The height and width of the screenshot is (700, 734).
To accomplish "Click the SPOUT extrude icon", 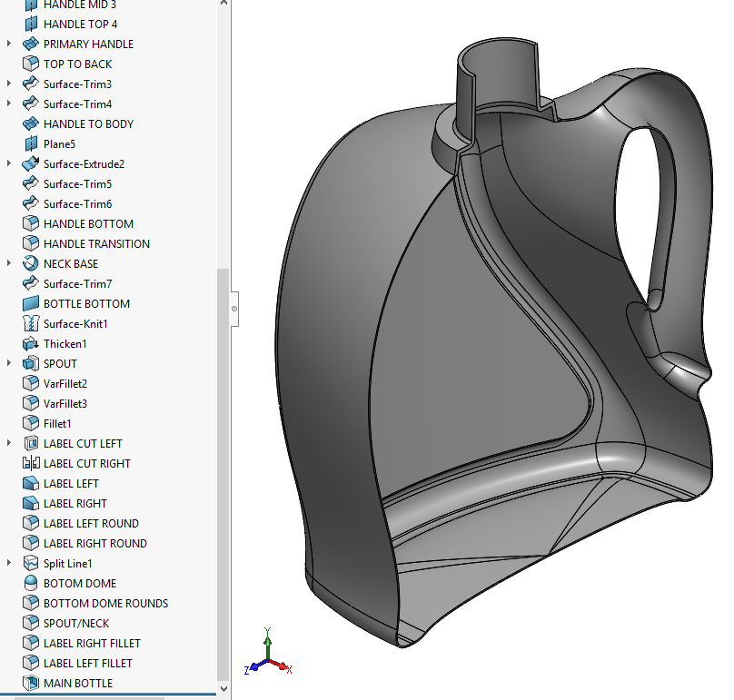I will tap(30, 363).
